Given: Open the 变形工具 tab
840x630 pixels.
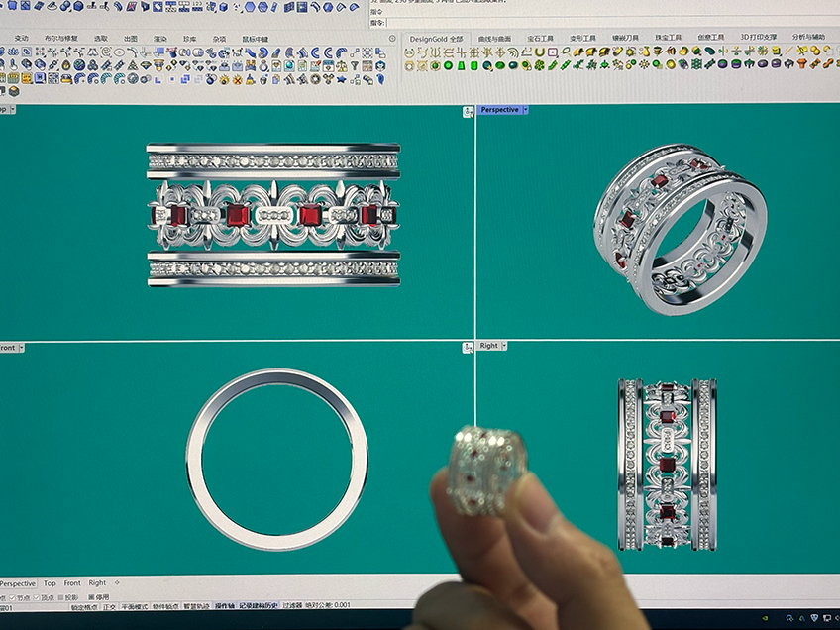Looking at the screenshot, I should (582, 38).
